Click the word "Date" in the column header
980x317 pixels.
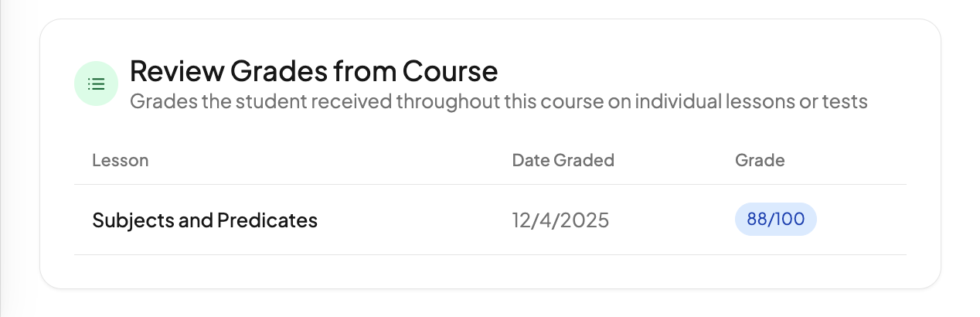[531, 161]
